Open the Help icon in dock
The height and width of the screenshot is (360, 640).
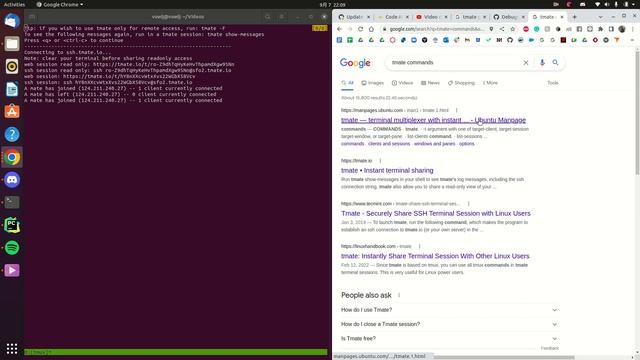pyautogui.click(x=12, y=134)
